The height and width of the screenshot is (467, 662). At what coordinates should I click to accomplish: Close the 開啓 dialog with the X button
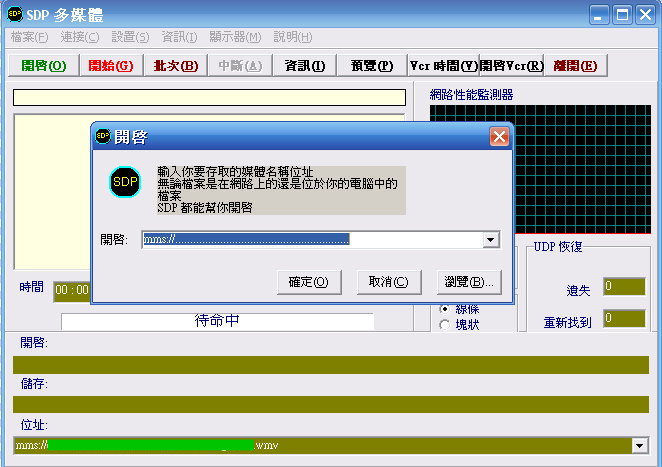[x=499, y=137]
